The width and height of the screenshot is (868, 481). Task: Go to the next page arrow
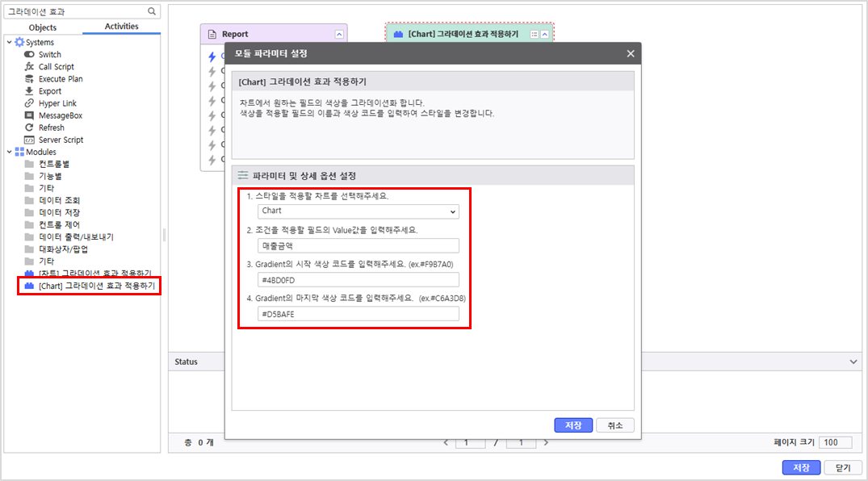tap(547, 442)
